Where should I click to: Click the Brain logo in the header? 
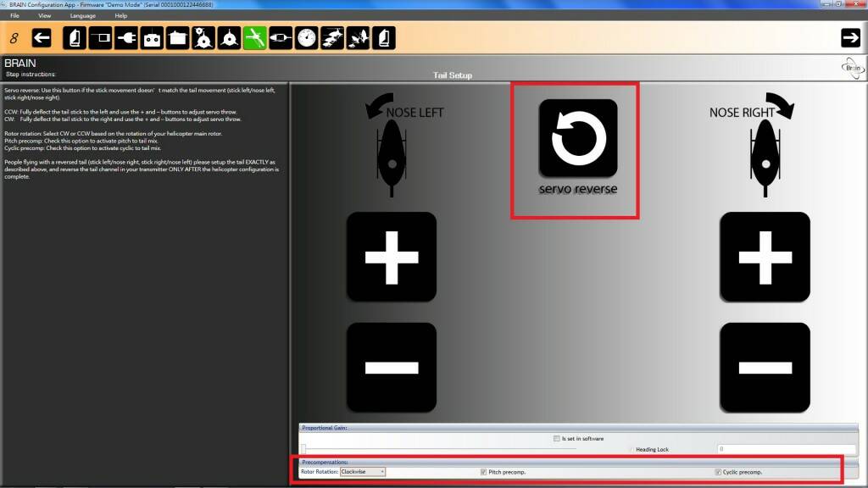(853, 68)
